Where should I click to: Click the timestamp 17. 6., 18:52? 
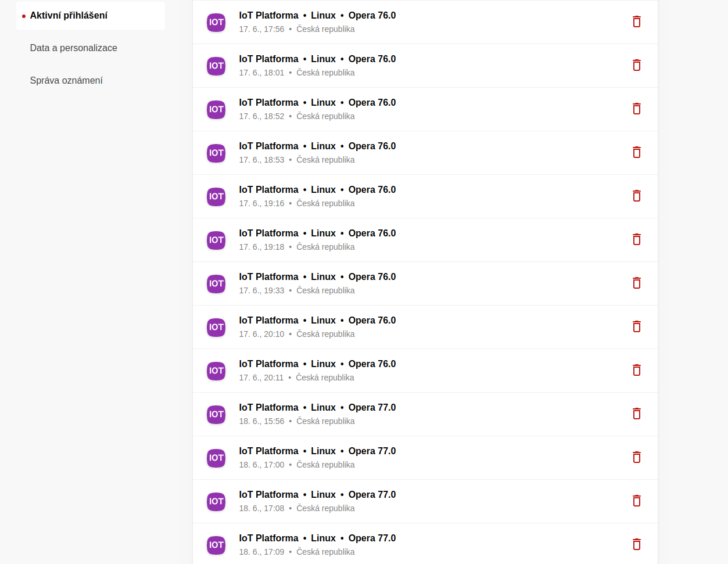(x=261, y=116)
